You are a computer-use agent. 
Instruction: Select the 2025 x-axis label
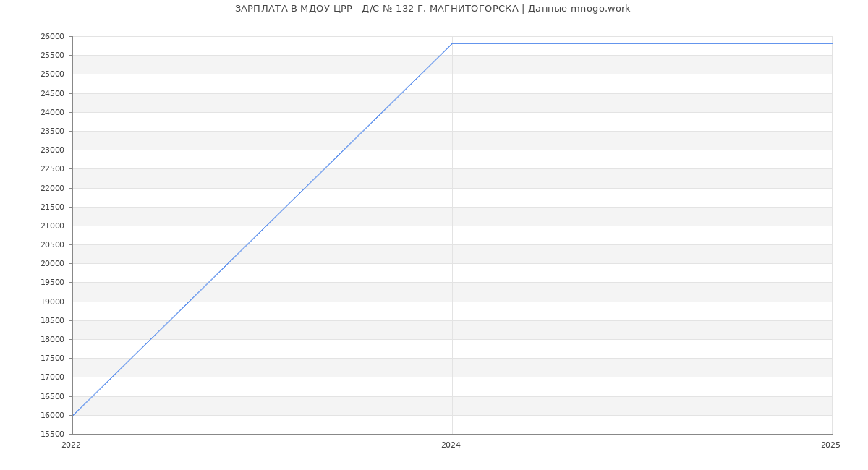point(830,445)
